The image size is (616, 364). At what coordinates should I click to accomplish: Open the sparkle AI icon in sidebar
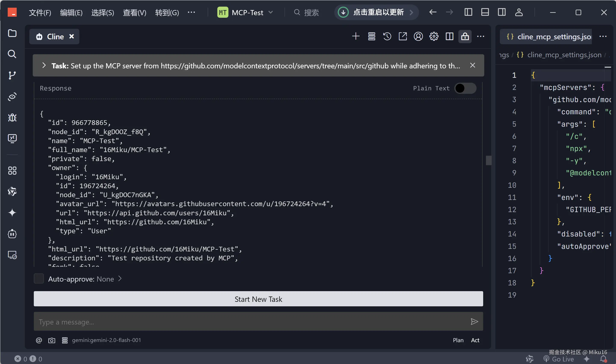click(12, 212)
